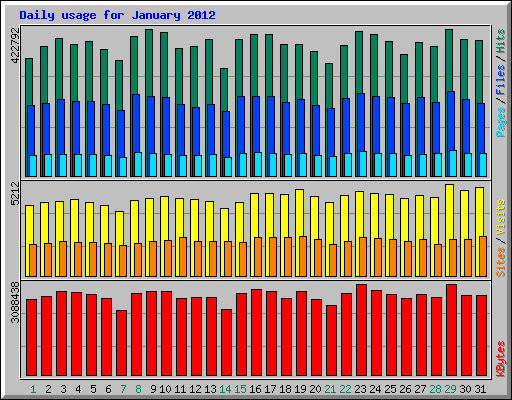Image resolution: width=512 pixels, height=400 pixels.
Task: Click the 422792 axis value
Action: (x=15, y=46)
